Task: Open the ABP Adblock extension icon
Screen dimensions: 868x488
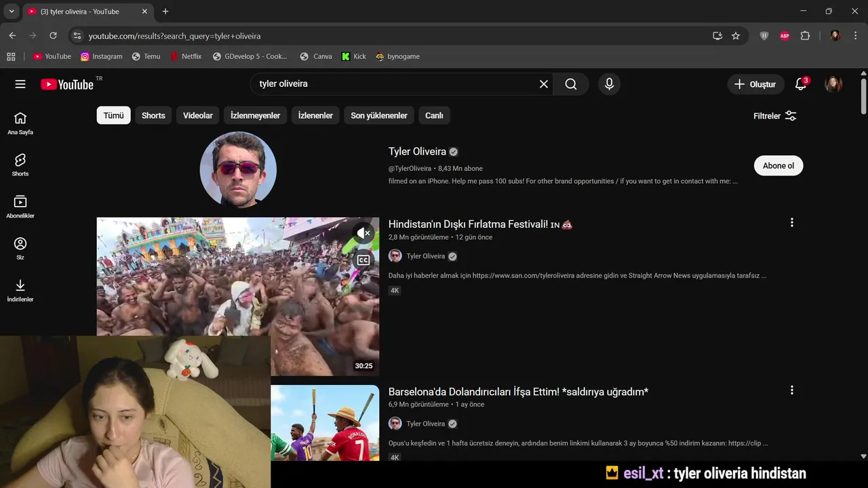Action: pos(785,36)
